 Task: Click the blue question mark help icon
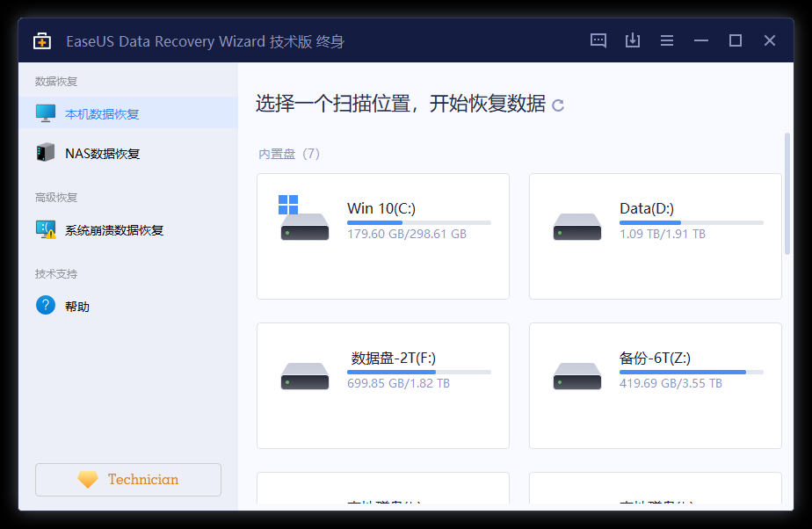(x=46, y=306)
